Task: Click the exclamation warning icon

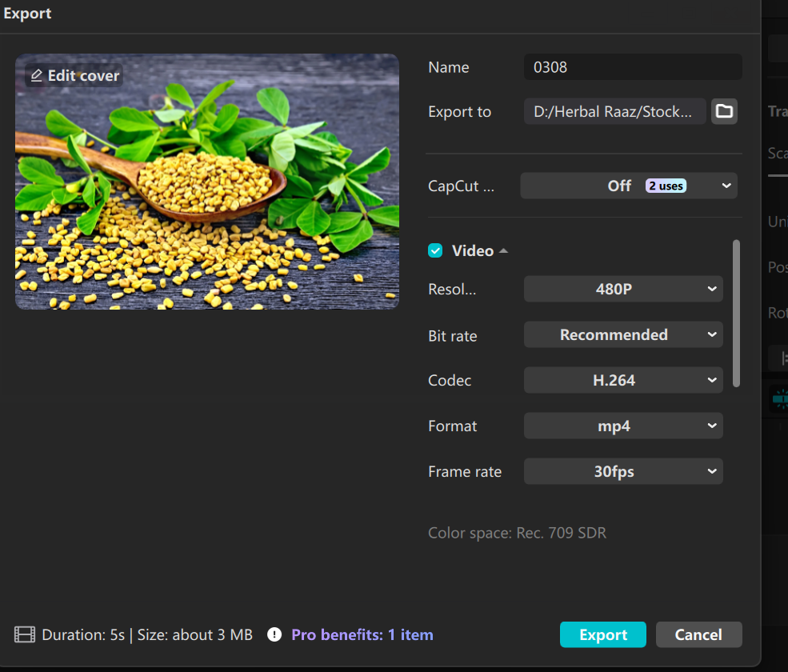Action: tap(274, 634)
